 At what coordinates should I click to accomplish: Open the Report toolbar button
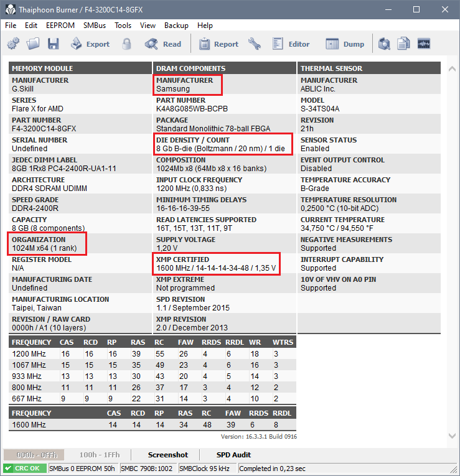(x=218, y=44)
